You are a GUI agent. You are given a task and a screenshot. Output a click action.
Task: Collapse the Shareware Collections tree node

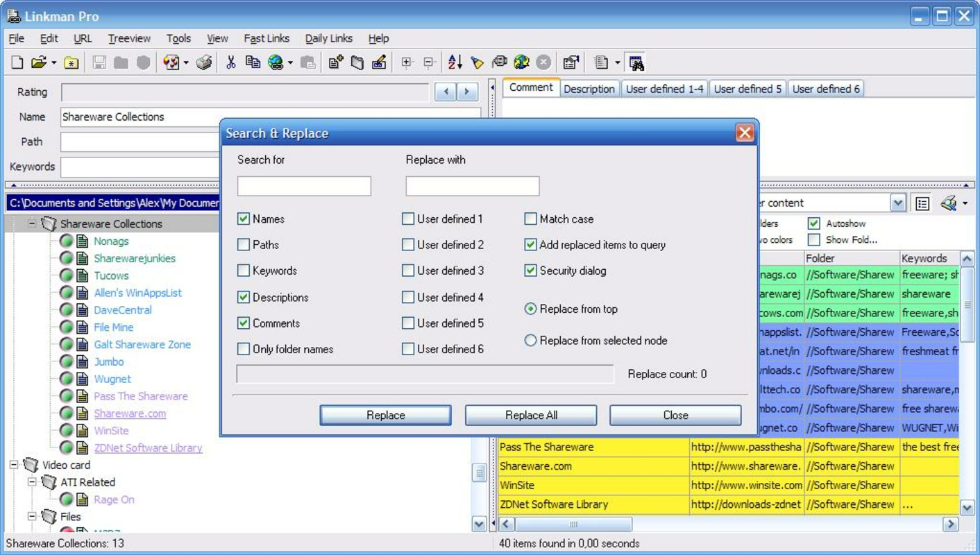point(32,223)
